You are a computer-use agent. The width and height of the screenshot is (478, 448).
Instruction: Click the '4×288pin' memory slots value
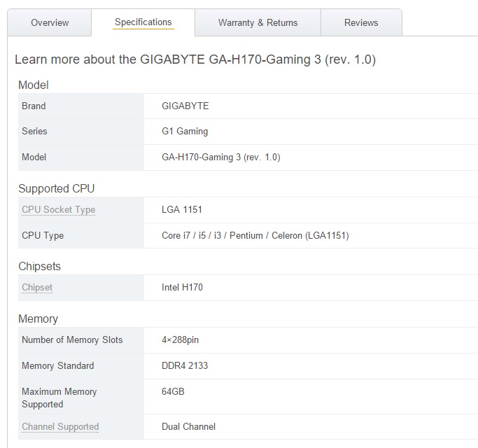pyautogui.click(x=180, y=340)
